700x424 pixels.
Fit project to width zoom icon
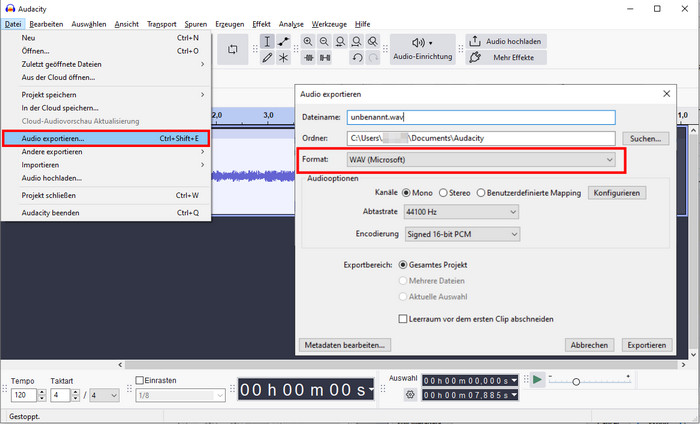356,42
